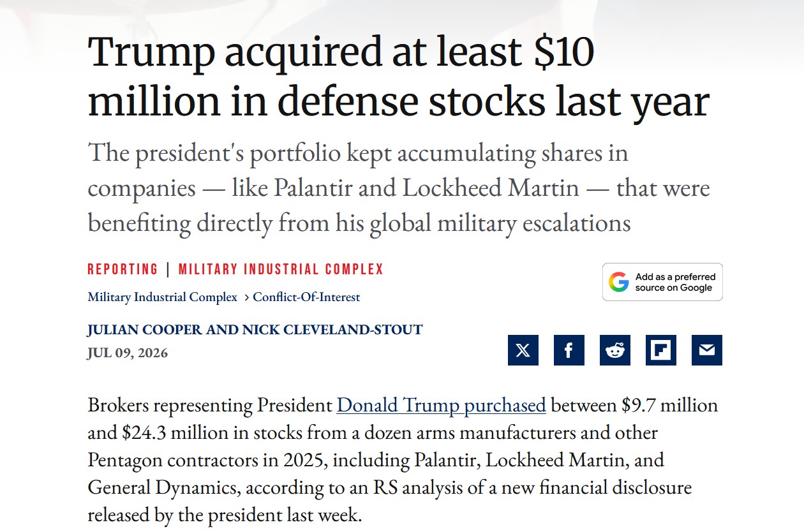The height and width of the screenshot is (532, 804).
Task: Share the article on Reddit
Action: tap(615, 350)
